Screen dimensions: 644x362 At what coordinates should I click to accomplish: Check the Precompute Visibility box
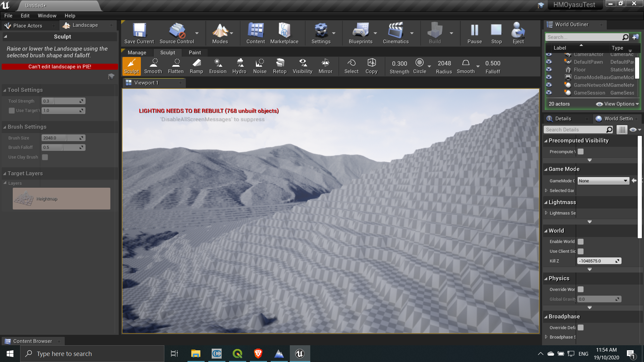tap(580, 152)
